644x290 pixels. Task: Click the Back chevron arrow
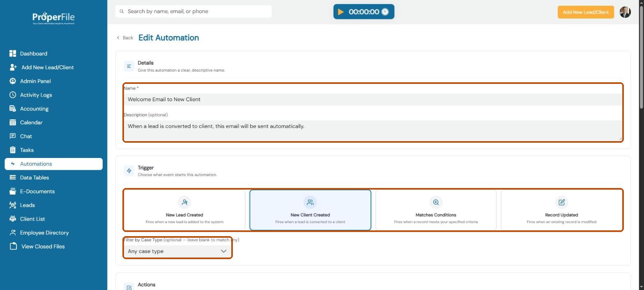(x=118, y=38)
